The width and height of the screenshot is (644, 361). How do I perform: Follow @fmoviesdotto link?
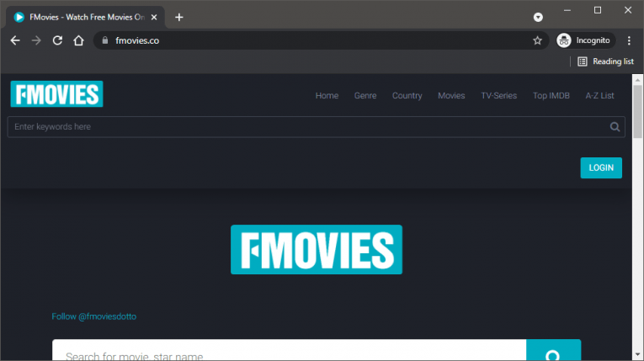[x=94, y=316]
